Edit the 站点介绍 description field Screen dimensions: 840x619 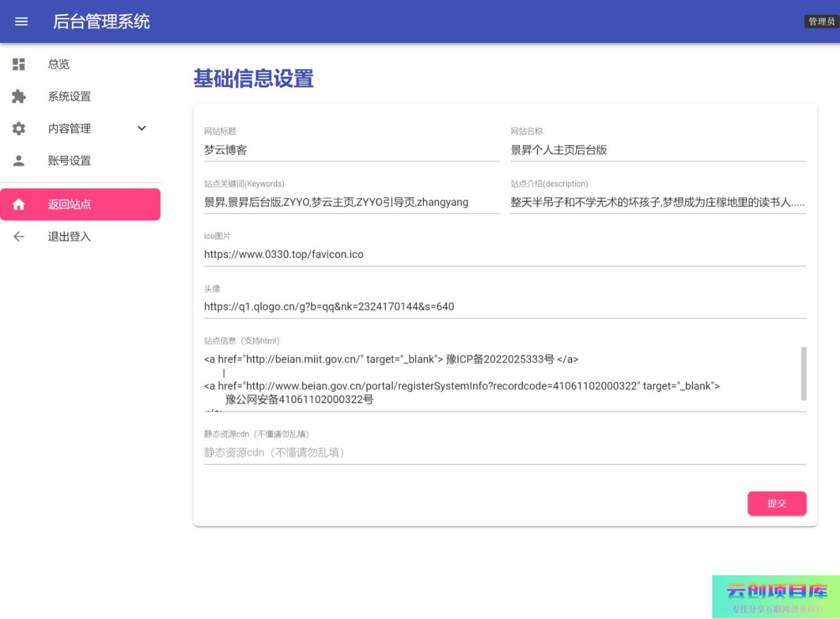[657, 202]
